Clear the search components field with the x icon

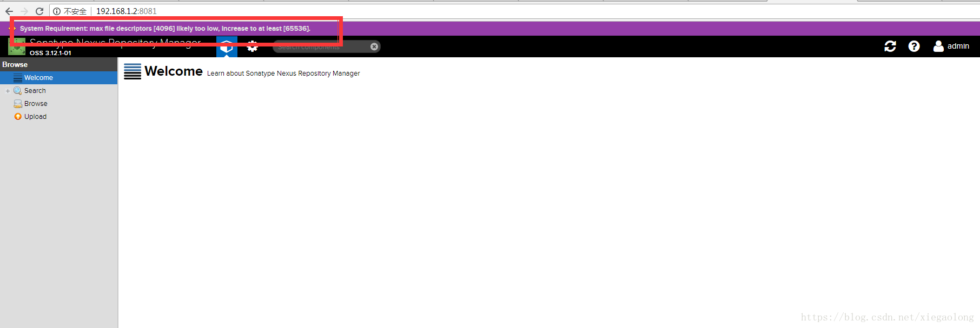point(374,47)
